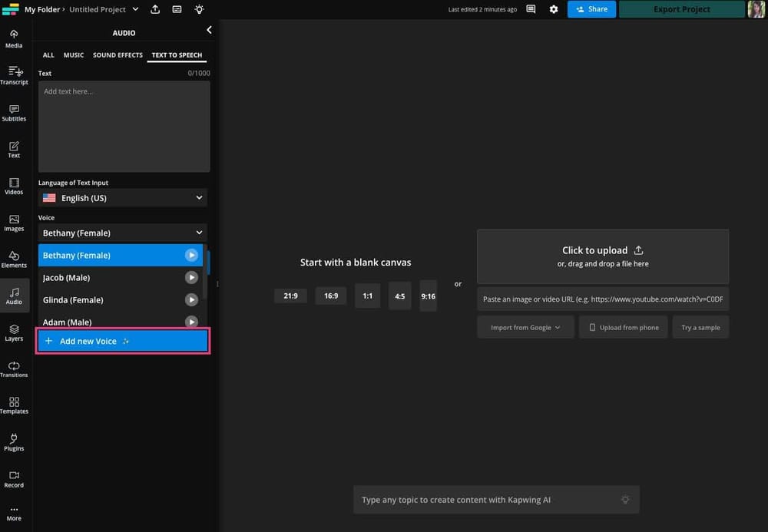Switch to the Sound Effects tab
The width and height of the screenshot is (768, 532).
coord(117,55)
